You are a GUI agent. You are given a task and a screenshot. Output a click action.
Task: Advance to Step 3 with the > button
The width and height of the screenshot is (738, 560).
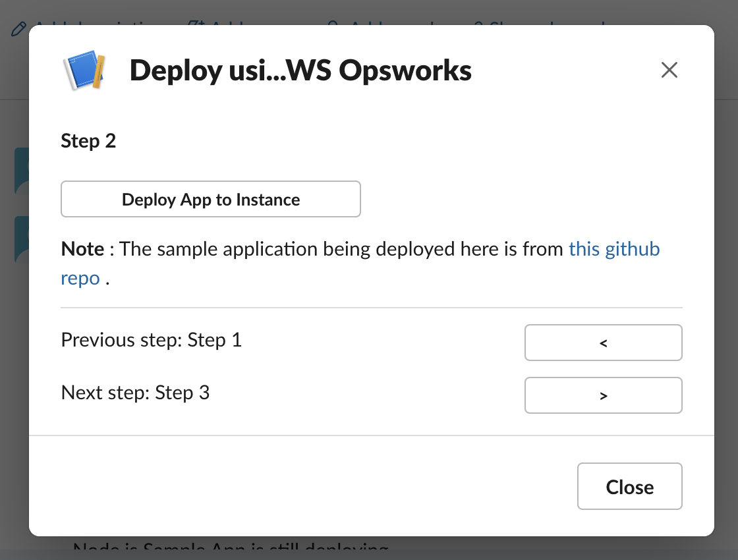604,395
